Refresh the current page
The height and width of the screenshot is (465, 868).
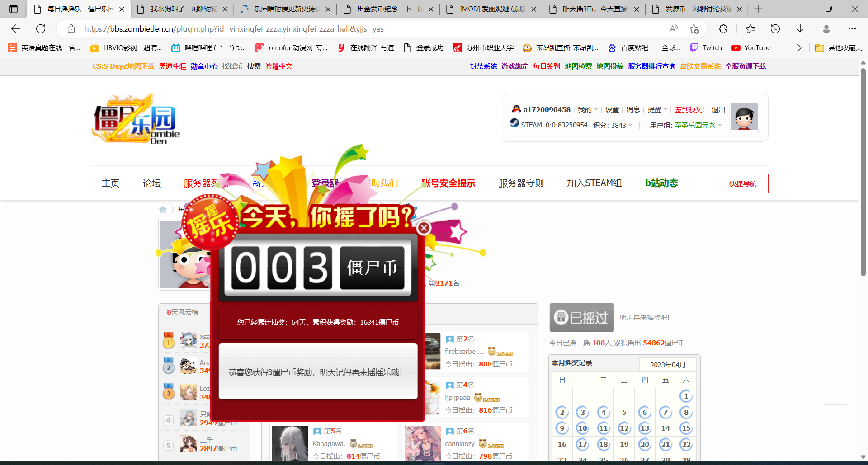(x=41, y=29)
